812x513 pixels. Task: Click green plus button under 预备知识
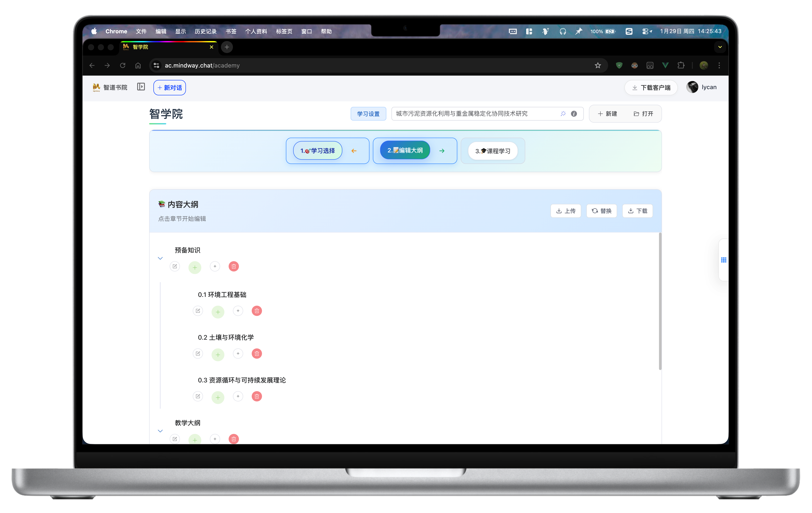coord(195,267)
